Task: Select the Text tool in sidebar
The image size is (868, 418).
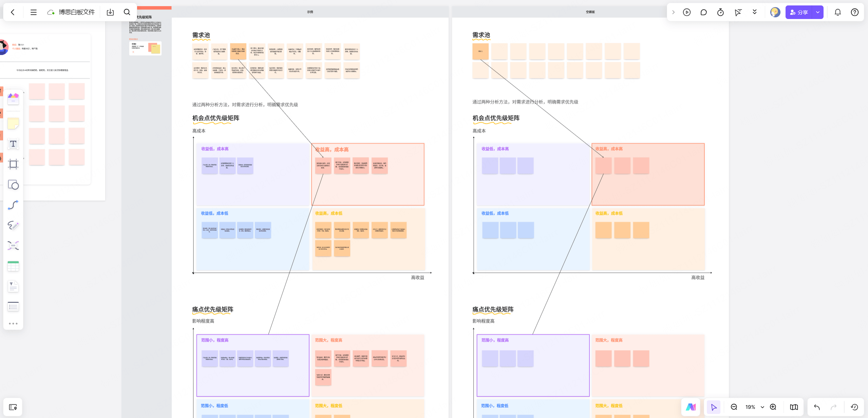Action: [x=13, y=144]
